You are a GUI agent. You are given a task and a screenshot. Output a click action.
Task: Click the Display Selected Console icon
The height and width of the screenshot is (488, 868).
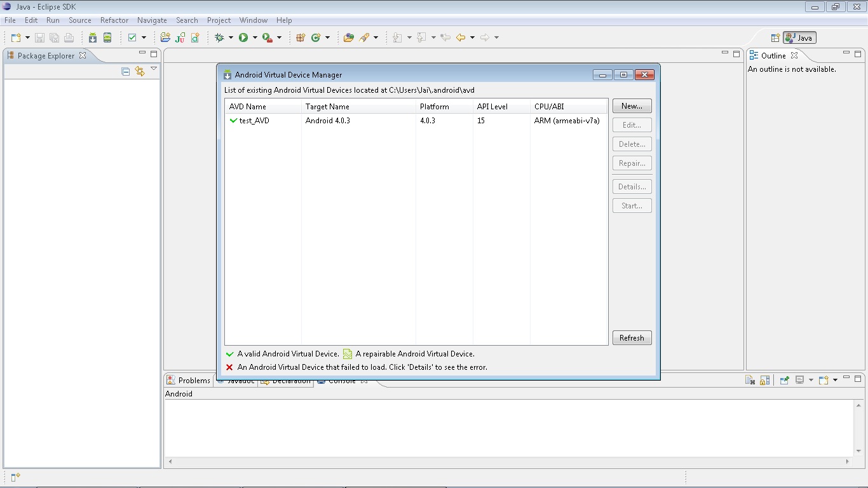click(x=800, y=380)
